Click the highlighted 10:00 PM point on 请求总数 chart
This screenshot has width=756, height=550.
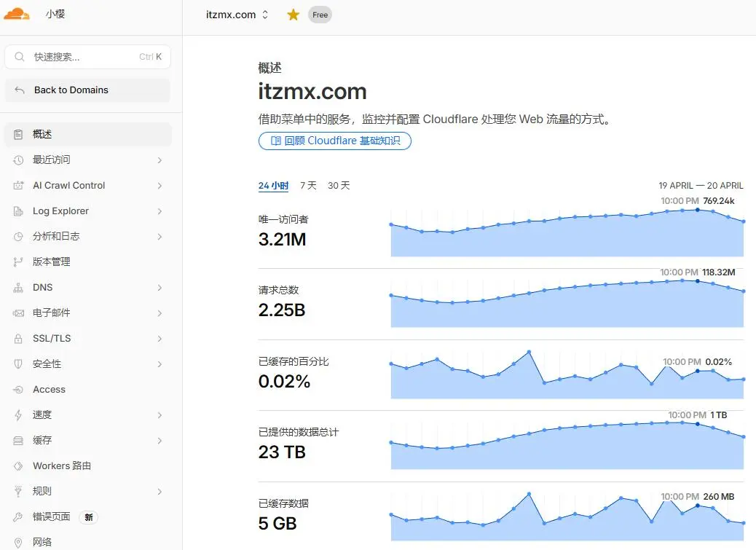(x=697, y=281)
